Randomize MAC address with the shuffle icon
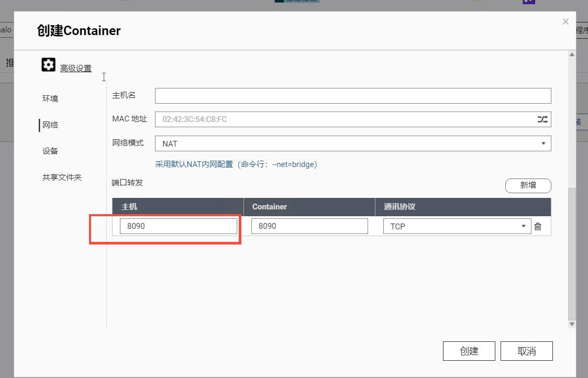Image resolution: width=588 pixels, height=378 pixels. [x=542, y=119]
